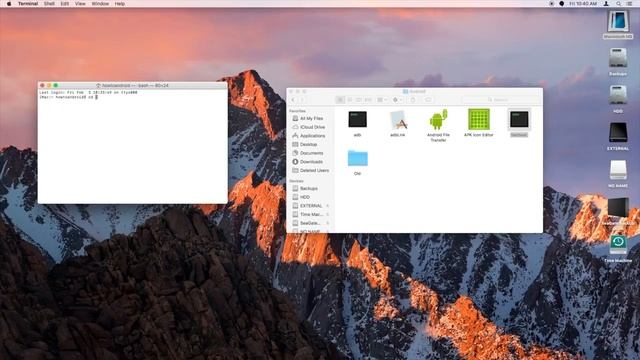
Task: Click the Finder Share button
Action: click(x=413, y=100)
